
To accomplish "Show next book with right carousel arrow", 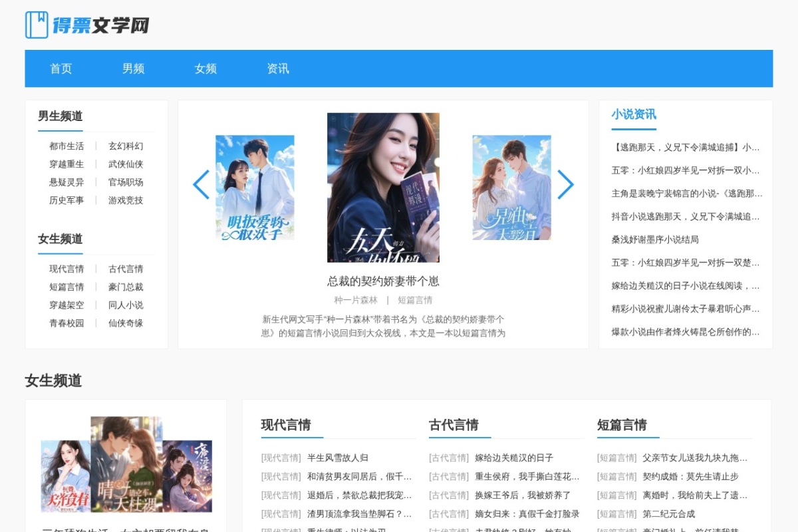I will click(x=565, y=184).
